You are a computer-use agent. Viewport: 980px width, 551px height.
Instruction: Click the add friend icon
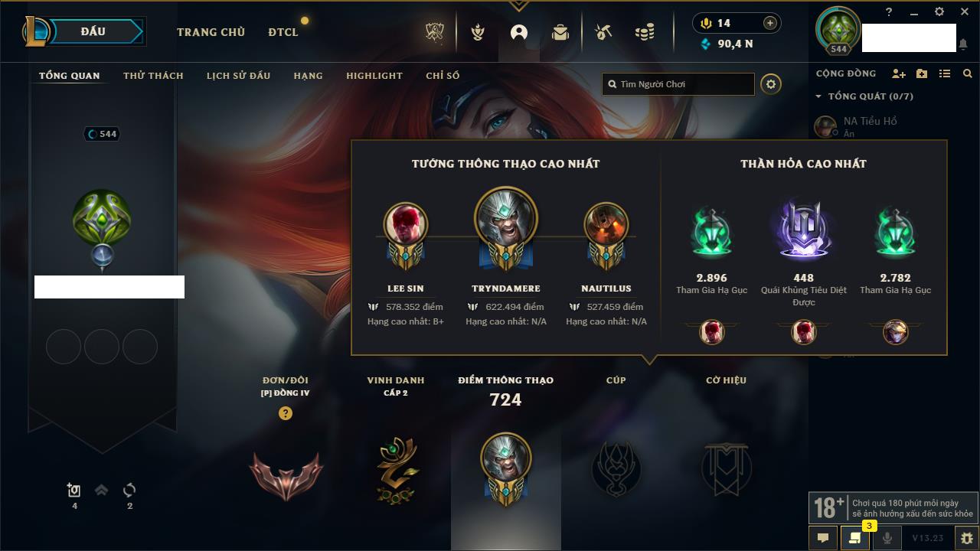[899, 73]
